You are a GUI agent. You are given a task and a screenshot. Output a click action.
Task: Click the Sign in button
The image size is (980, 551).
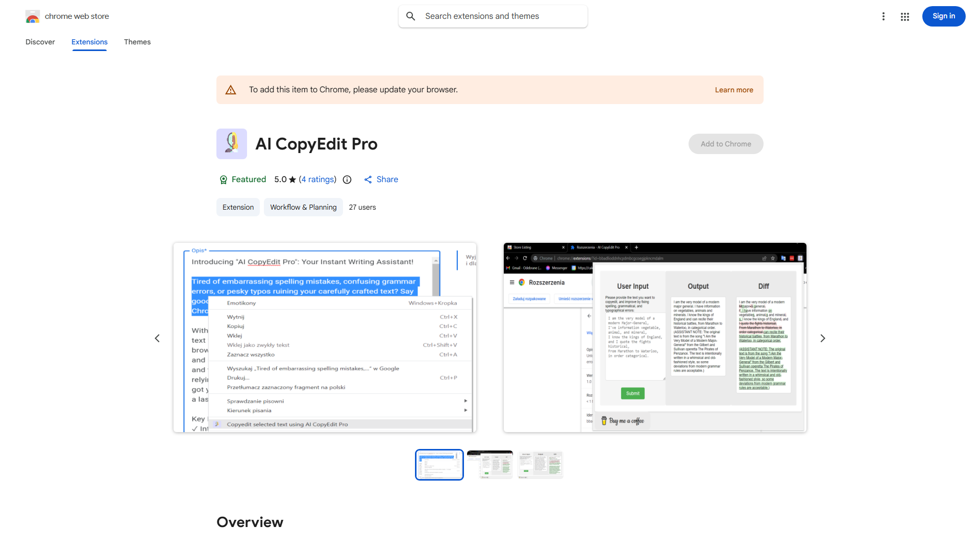[x=943, y=16]
